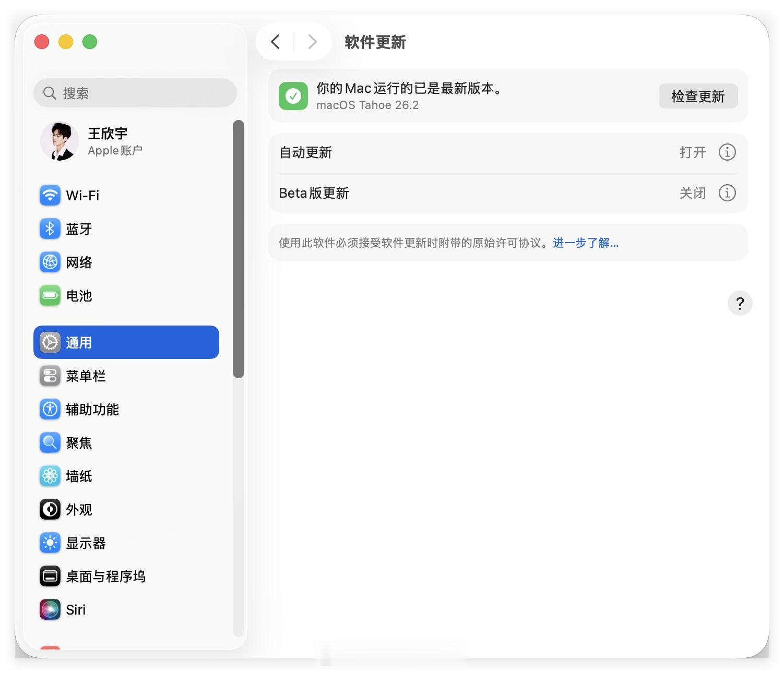The image size is (784, 673).
Task: Open 聚焦 settings
Action: (x=126, y=442)
